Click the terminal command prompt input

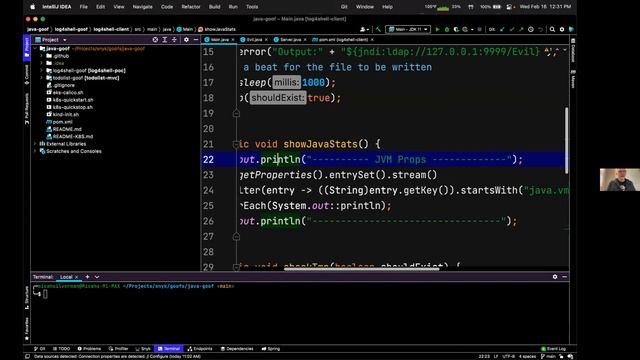coord(45,294)
